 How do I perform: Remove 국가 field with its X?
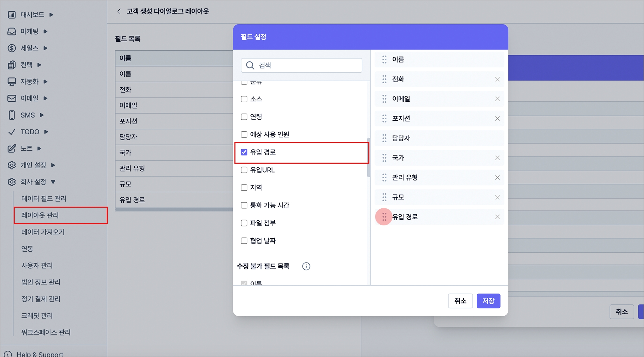pyautogui.click(x=497, y=158)
